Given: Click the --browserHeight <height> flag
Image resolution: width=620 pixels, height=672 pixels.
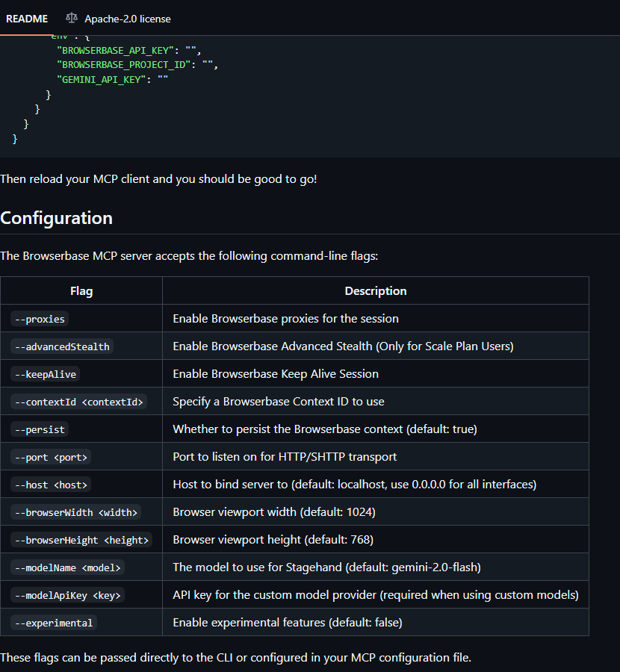Looking at the screenshot, I should tap(81, 540).
